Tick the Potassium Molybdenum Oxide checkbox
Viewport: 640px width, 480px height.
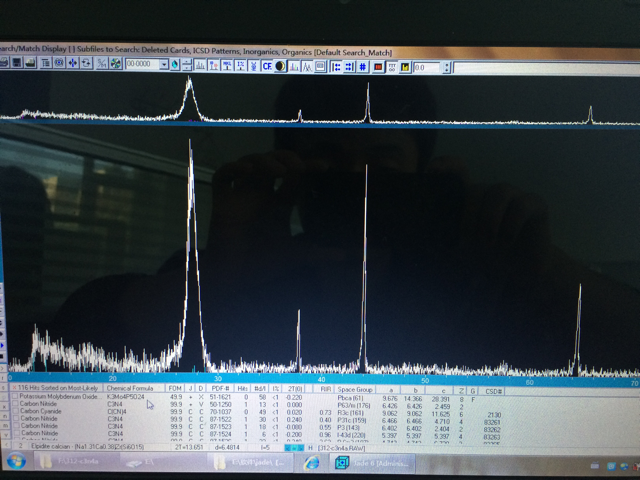point(15,396)
